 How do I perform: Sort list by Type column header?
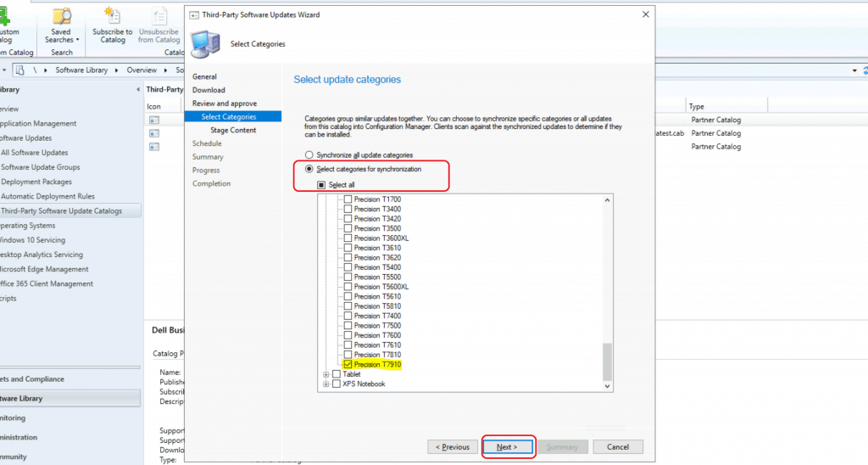(726, 106)
